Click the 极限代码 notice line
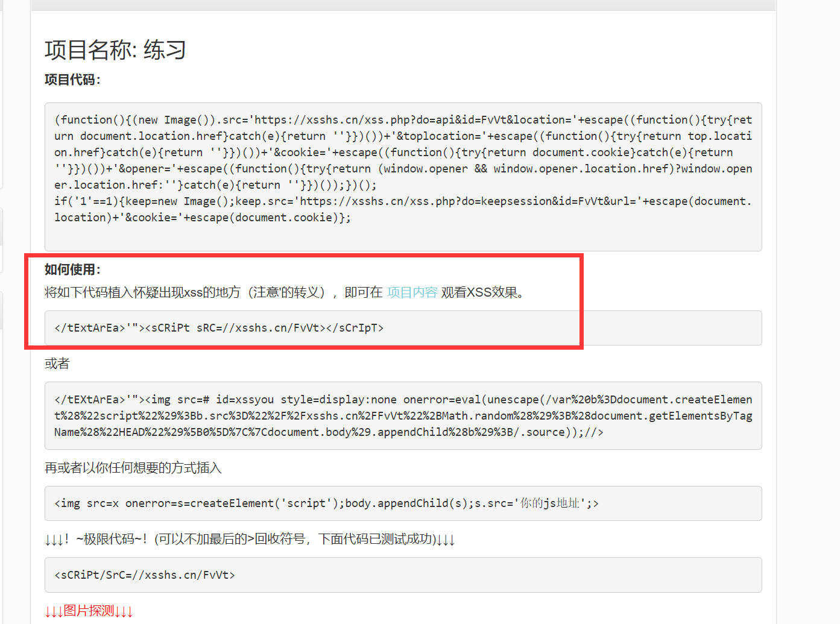 click(x=250, y=539)
